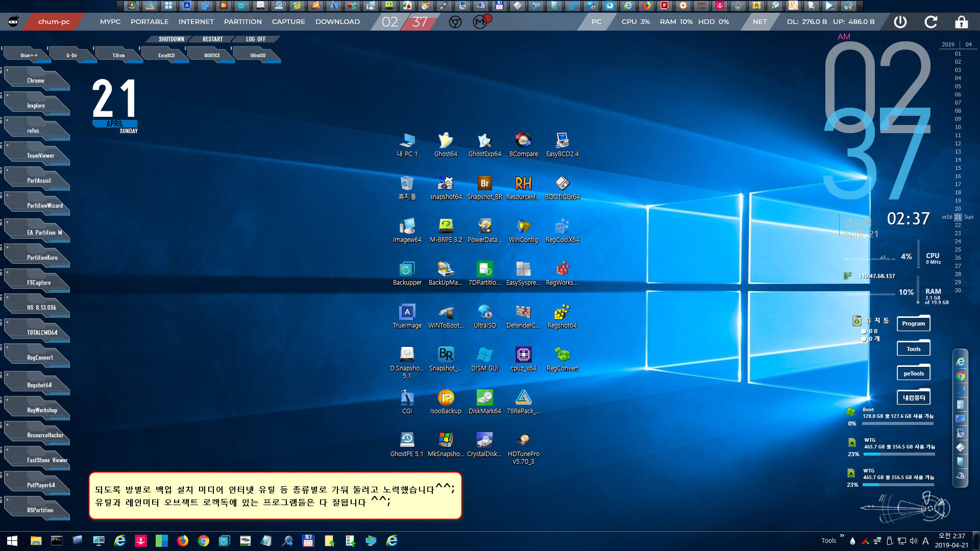Screen dimensions: 980x551
Task: Click the refresh icon in top bar
Action: (x=931, y=22)
